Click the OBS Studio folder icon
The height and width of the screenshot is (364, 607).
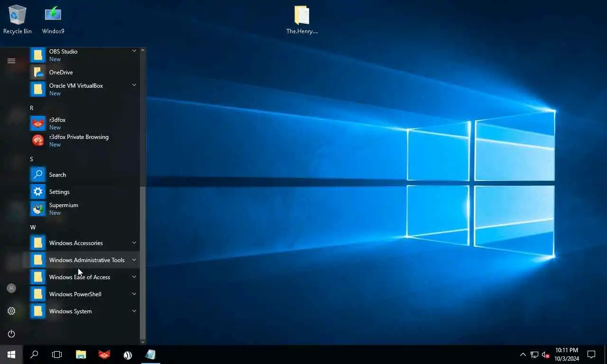38,55
